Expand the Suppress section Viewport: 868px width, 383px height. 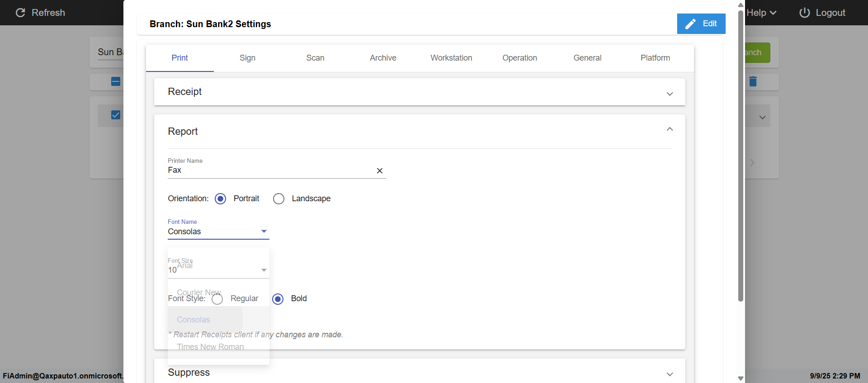pos(670,374)
